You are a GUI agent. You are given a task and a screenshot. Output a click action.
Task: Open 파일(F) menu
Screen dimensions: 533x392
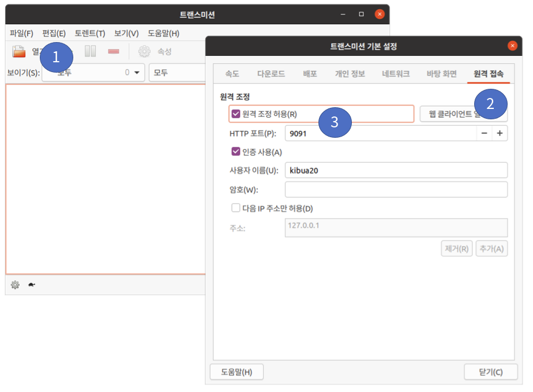tap(21, 33)
